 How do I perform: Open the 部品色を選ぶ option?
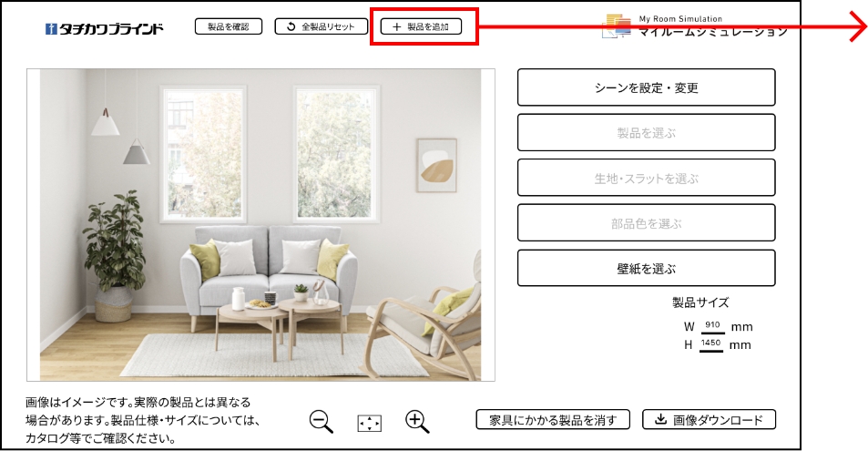(x=646, y=222)
